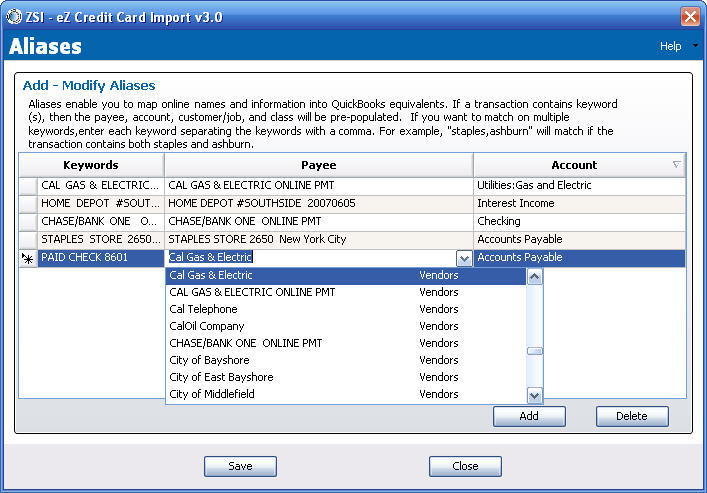Click keyword cell PAID CHECK 8601

click(101, 258)
